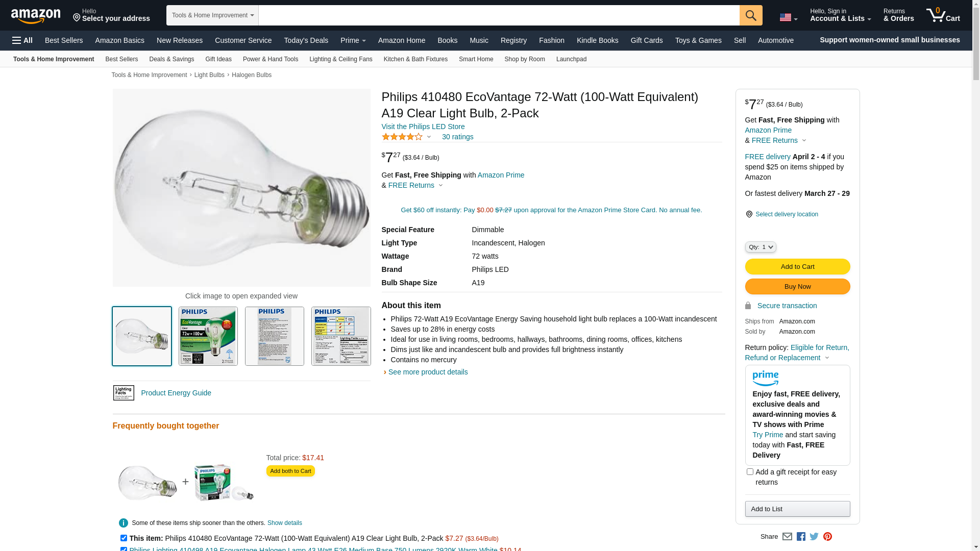This screenshot has width=980, height=551.
Task: Open Today's Deals in the navigation bar
Action: [306, 40]
